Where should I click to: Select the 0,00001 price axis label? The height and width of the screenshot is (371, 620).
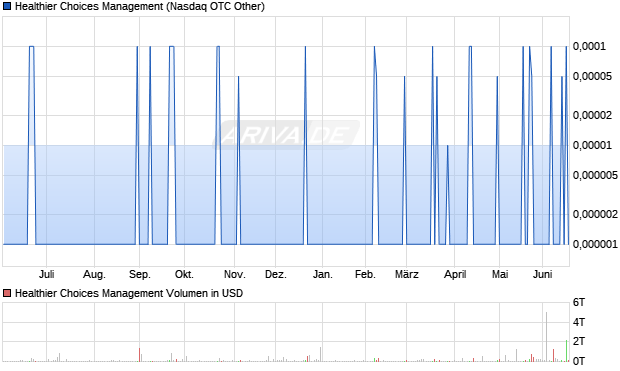pyautogui.click(x=592, y=145)
